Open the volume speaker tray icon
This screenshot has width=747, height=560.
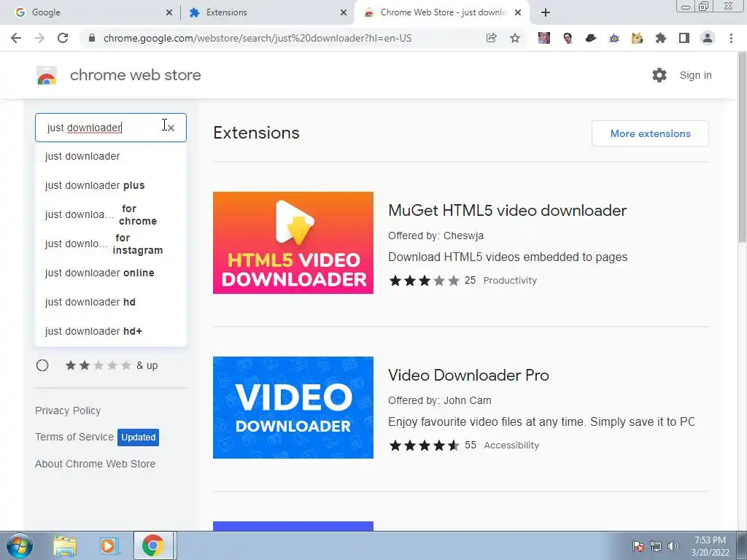point(673,546)
